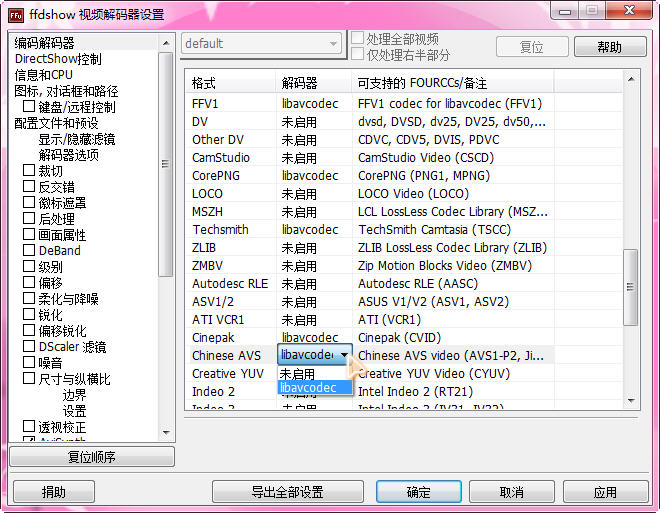The width and height of the screenshot is (660, 513).
Task: Check the 裁切 filter checkbox
Action: (29, 170)
